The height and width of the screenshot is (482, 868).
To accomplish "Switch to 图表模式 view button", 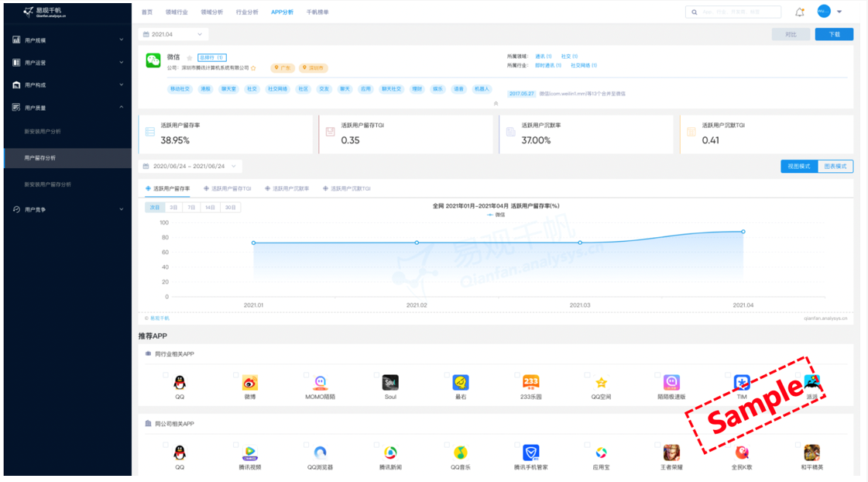I will point(835,167).
